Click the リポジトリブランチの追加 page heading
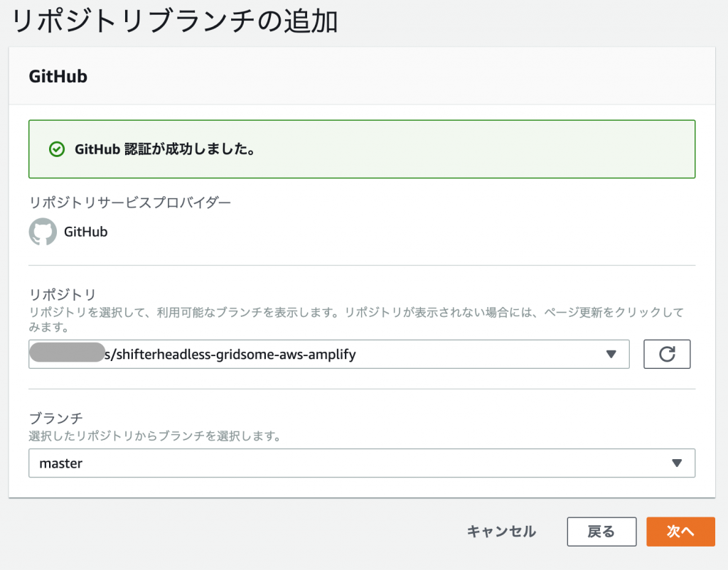Image resolution: width=728 pixels, height=570 pixels. pos(175,21)
